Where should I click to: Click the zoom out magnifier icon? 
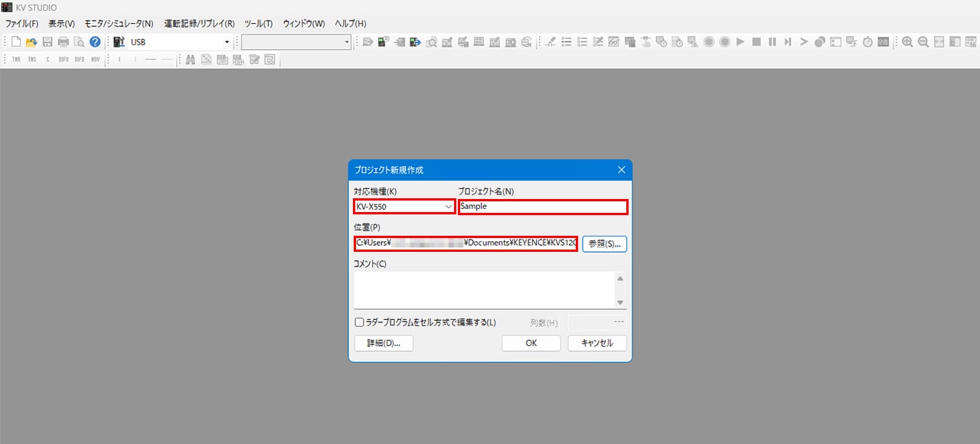[x=923, y=42]
